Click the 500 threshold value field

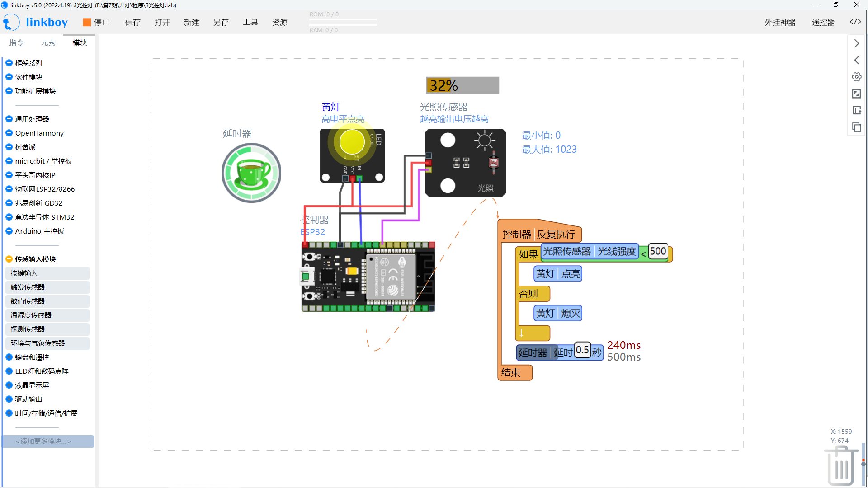(658, 251)
